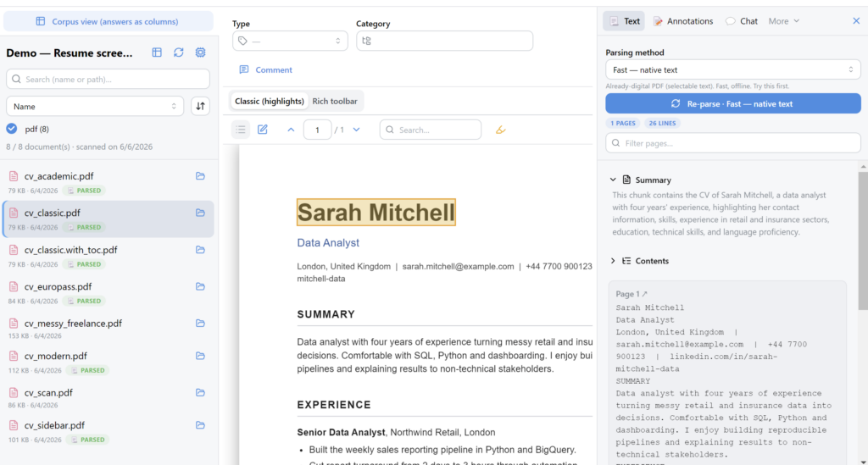Open folder icon for cv_sidebar.pdf

tap(200, 425)
